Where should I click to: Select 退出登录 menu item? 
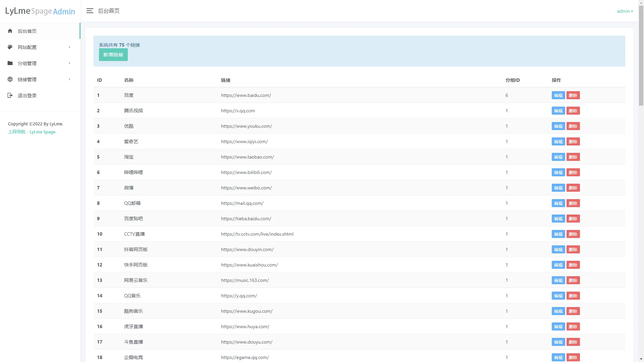coord(40,95)
